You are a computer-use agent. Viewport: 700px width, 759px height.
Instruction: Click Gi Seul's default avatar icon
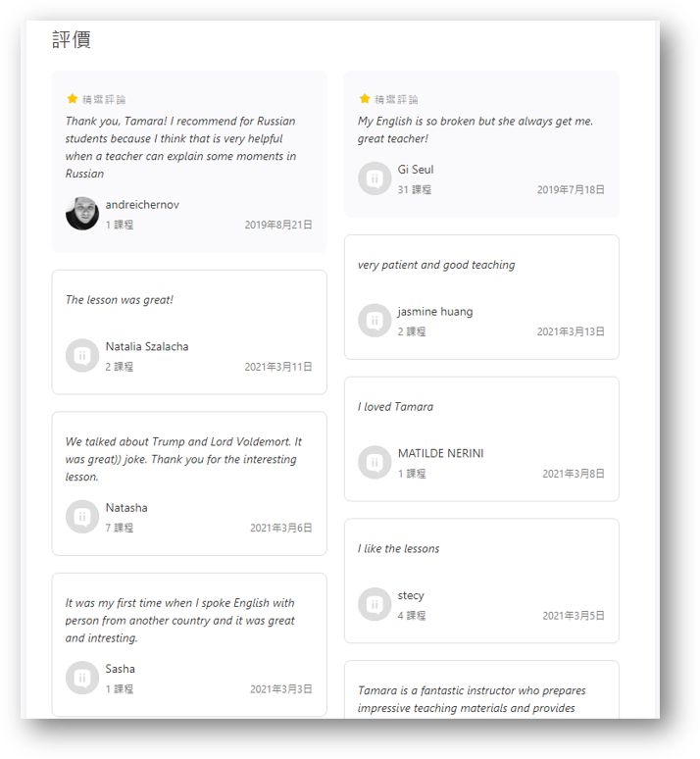[x=375, y=178]
